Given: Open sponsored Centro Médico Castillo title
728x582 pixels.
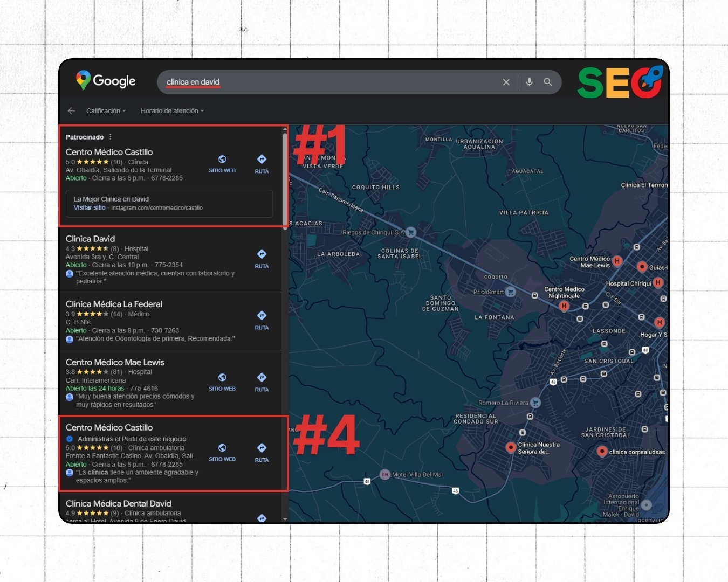Looking at the screenshot, I should [x=109, y=152].
